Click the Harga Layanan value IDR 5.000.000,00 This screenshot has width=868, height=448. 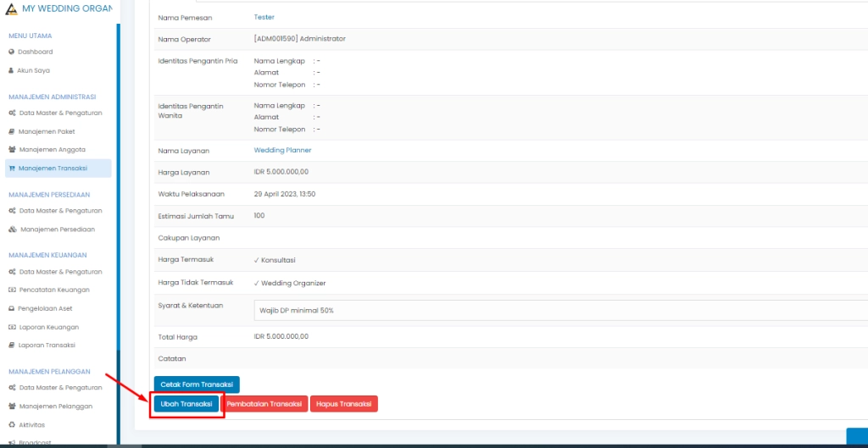click(x=281, y=172)
